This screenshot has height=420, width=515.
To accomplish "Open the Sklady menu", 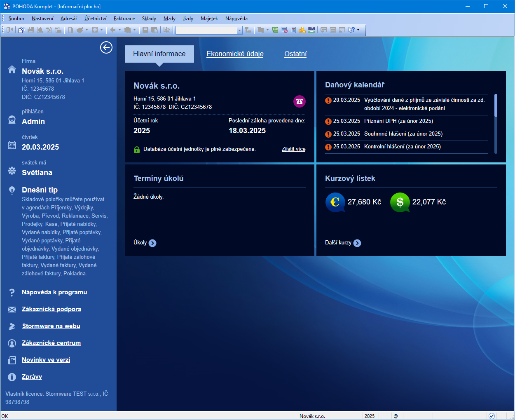I will (149, 19).
